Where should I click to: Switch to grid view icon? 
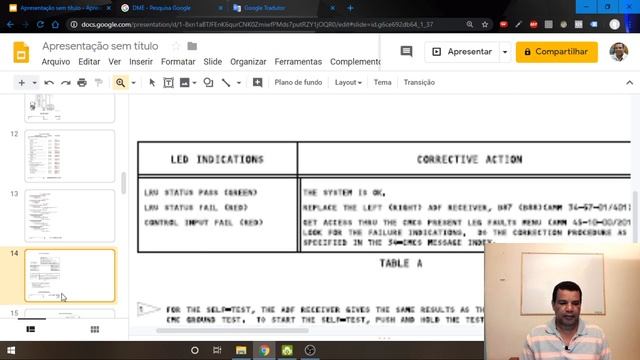(95, 329)
